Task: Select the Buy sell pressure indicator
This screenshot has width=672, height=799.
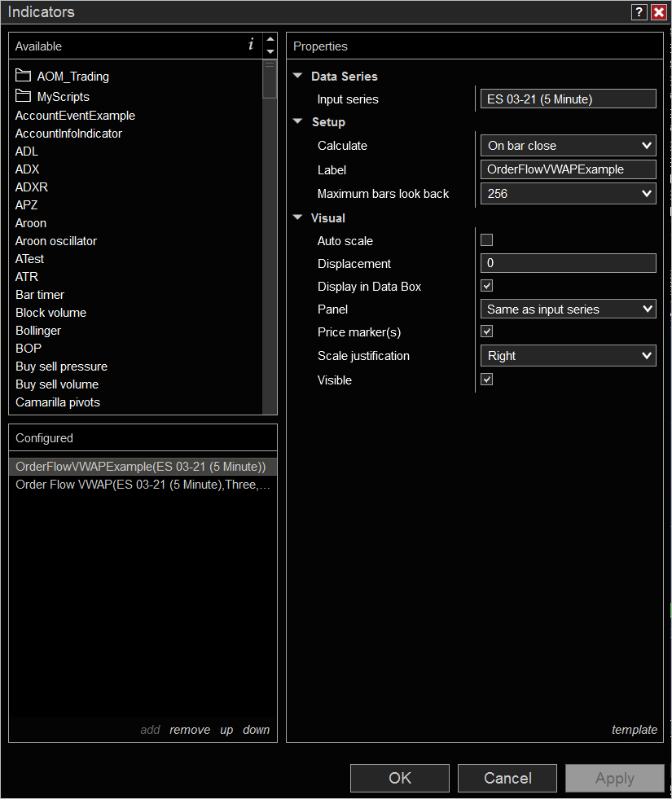Action: point(62,367)
